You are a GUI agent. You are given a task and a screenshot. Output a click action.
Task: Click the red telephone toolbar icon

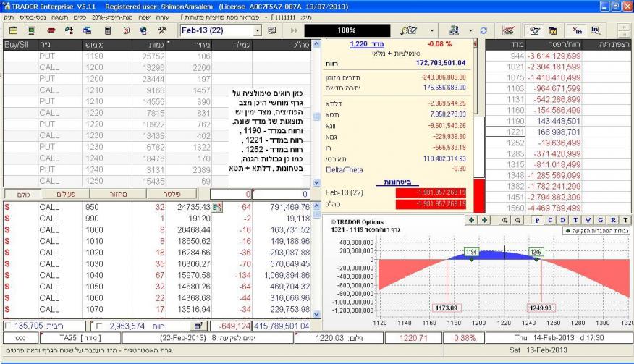(51, 31)
